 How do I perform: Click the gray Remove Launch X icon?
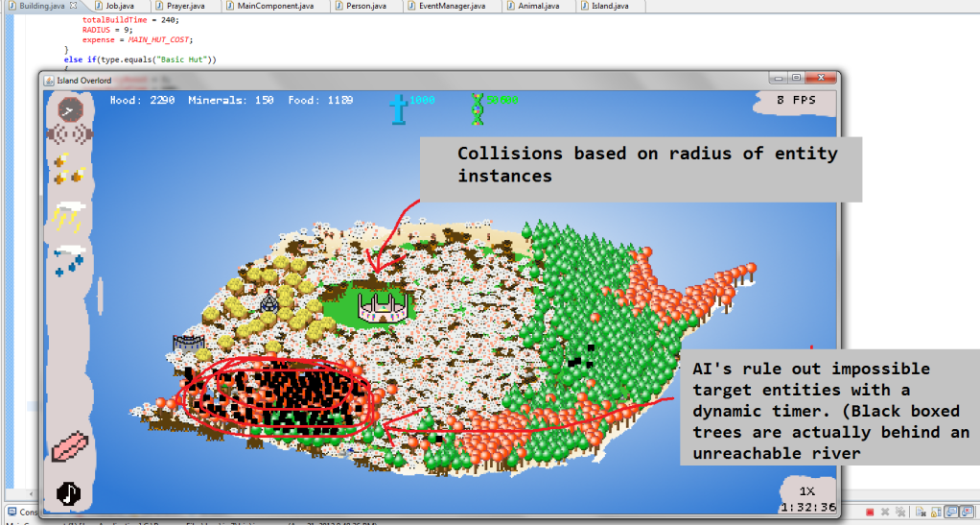point(884,513)
